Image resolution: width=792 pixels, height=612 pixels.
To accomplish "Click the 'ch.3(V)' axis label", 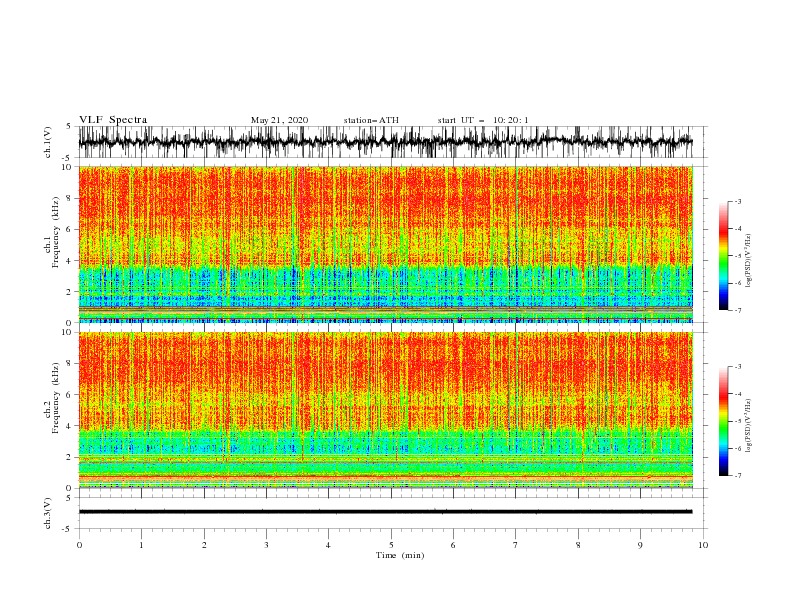I will click(x=48, y=513).
